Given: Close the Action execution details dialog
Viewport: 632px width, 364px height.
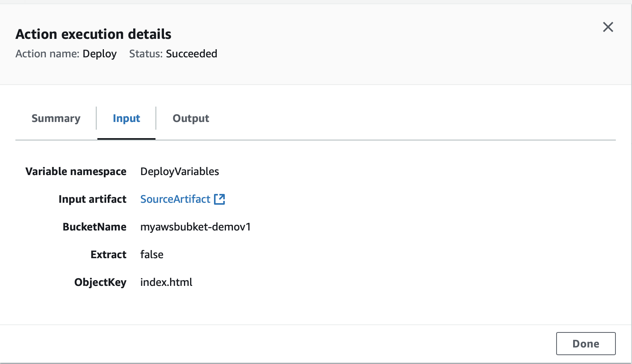Looking at the screenshot, I should click(608, 27).
